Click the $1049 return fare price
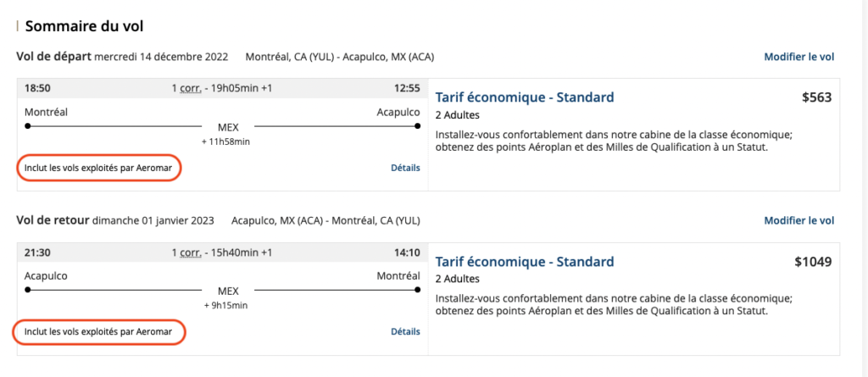This screenshot has width=868, height=377. coord(812,261)
